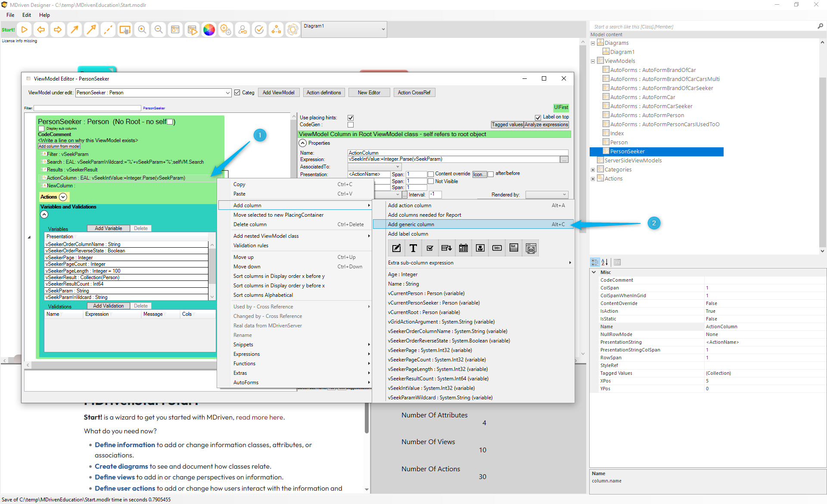Click the 'btn' button column icon
Viewport: 827px width, 504px height.
point(497,248)
